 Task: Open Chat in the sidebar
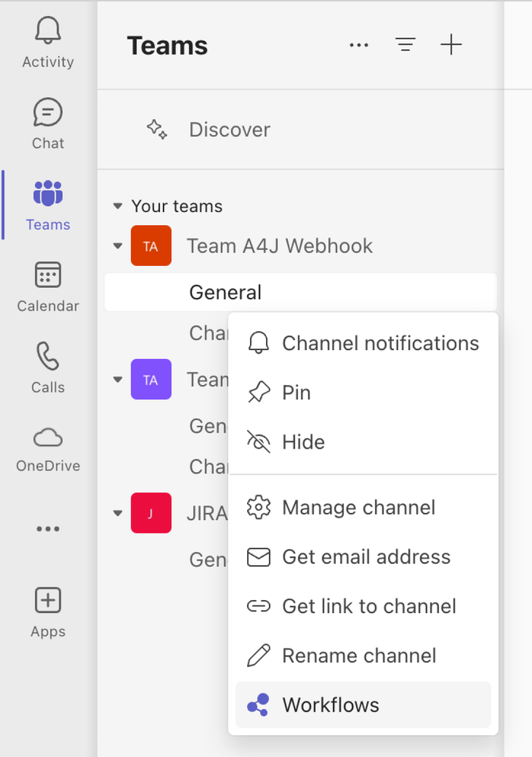48,124
